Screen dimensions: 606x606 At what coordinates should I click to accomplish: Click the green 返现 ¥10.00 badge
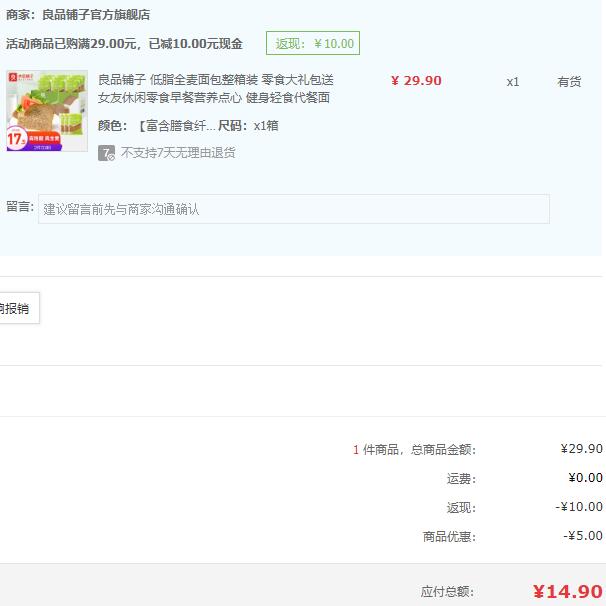(312, 43)
